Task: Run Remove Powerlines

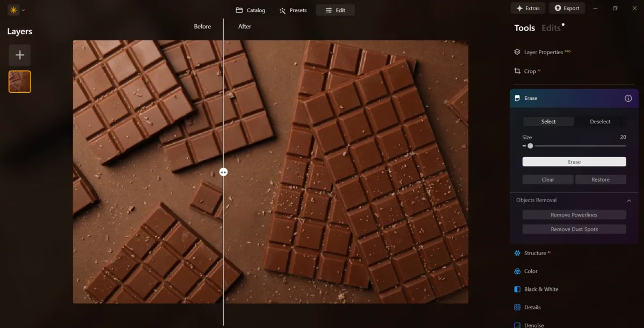Action: click(574, 214)
